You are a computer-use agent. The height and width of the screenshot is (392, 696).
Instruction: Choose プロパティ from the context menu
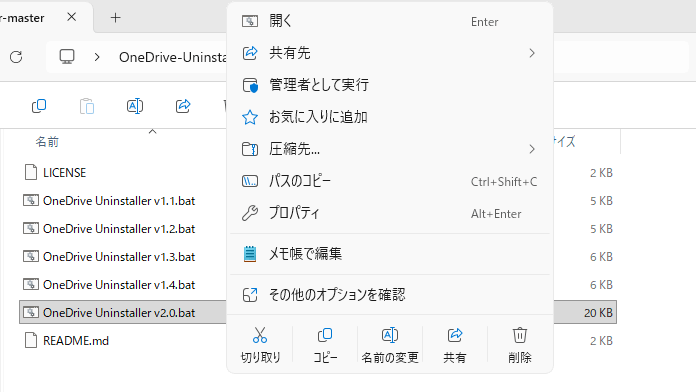pyautogui.click(x=390, y=213)
